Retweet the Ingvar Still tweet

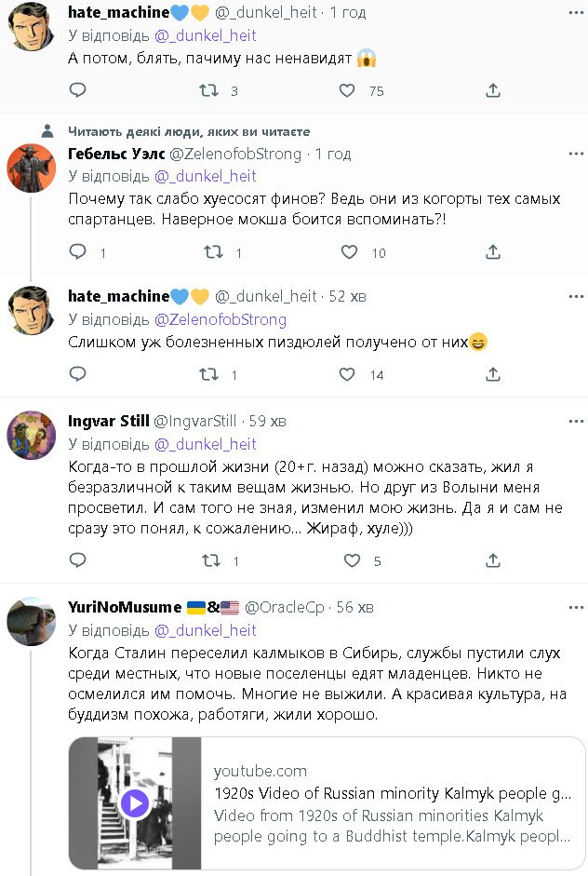click(x=210, y=561)
